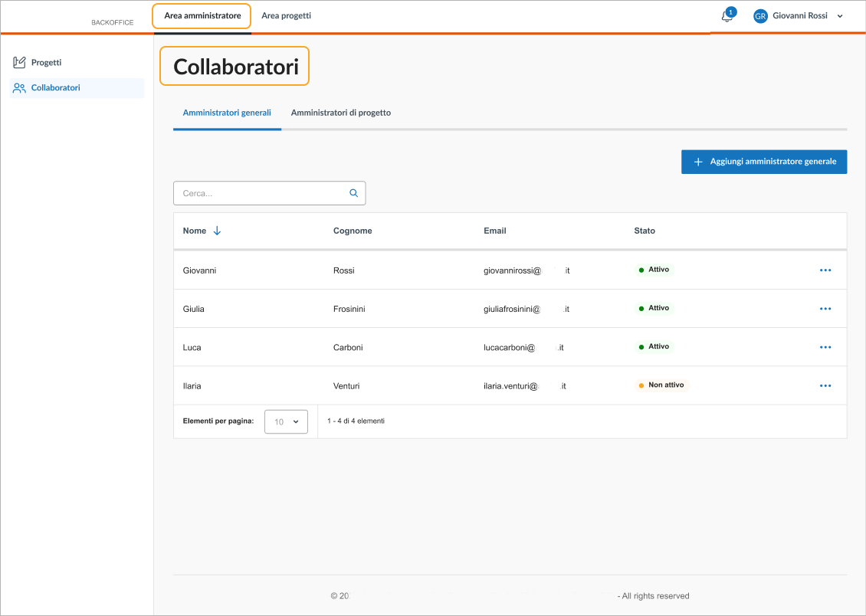Select the Amministratori generali tab
This screenshot has width=866, height=616.
coord(227,113)
